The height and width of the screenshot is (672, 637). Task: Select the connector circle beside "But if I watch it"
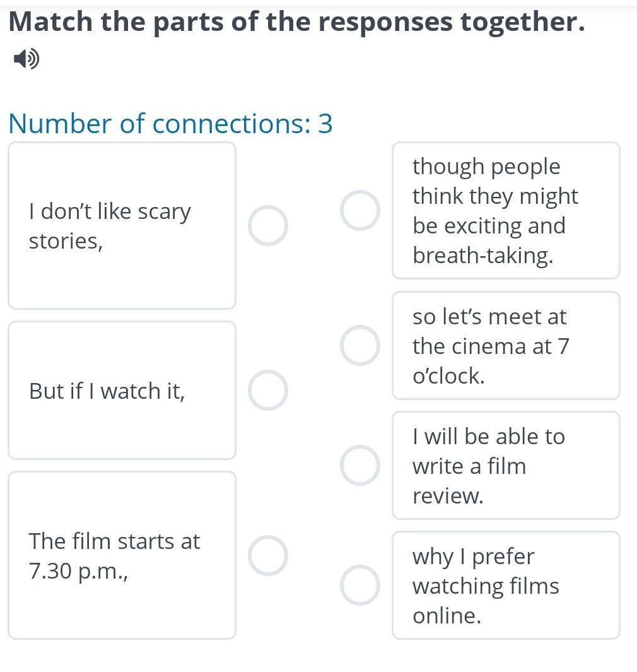268,391
